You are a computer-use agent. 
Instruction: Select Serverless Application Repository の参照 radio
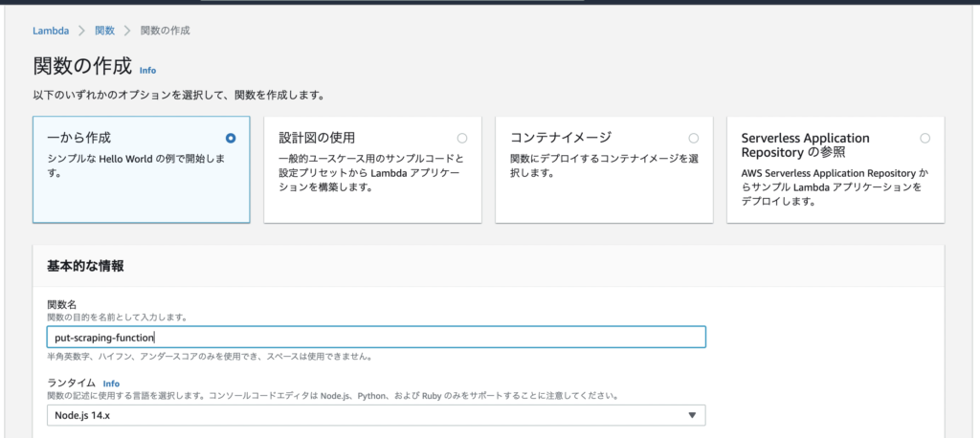[925, 138]
